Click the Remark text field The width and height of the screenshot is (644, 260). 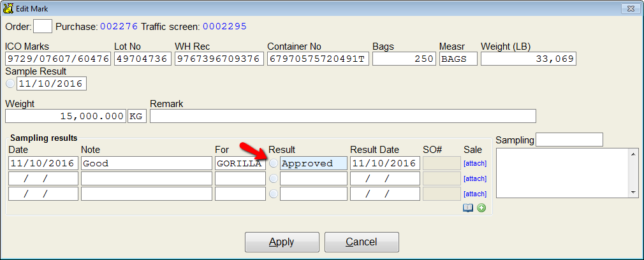tap(343, 116)
